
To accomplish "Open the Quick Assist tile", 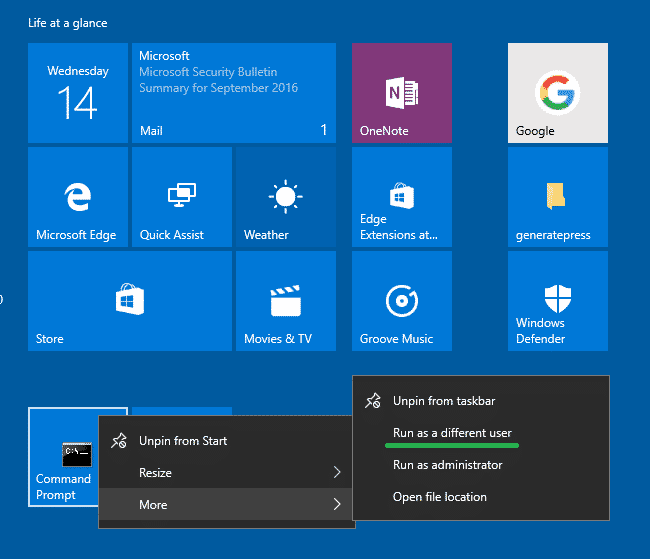I will pos(182,197).
